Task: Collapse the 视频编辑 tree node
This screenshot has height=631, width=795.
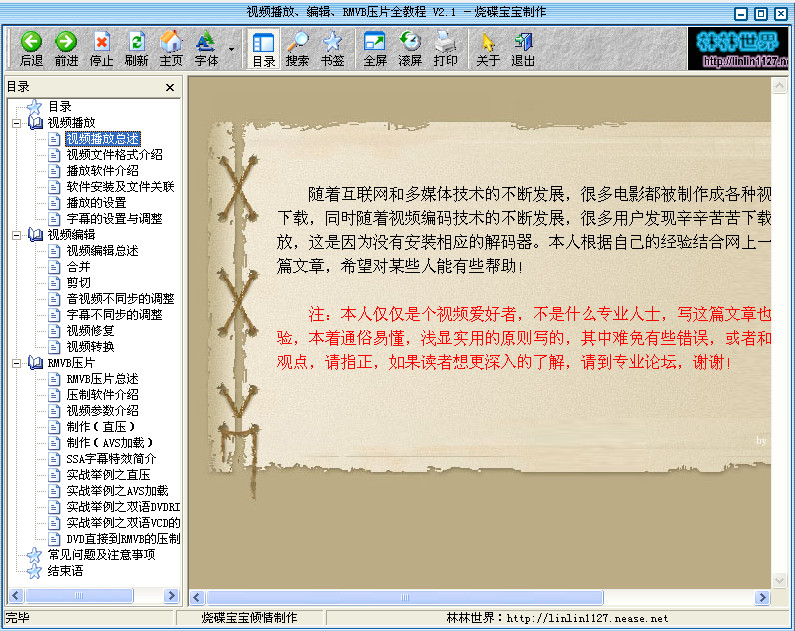Action: tap(16, 235)
